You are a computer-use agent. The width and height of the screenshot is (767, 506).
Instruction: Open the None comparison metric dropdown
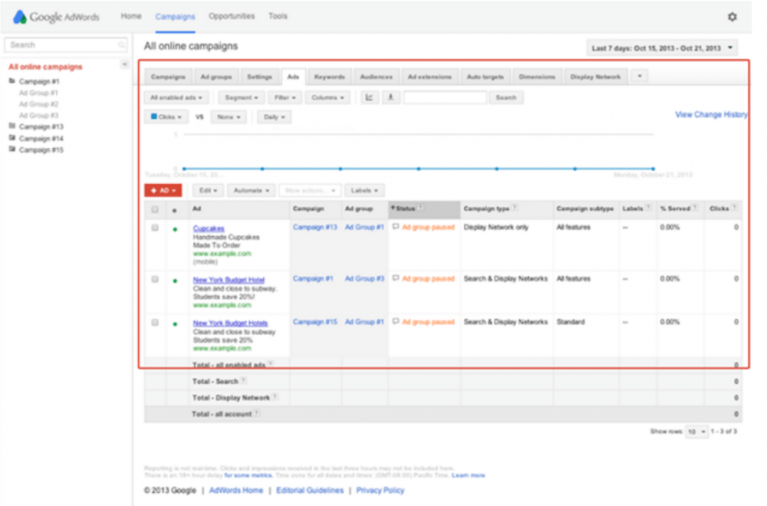(x=228, y=117)
